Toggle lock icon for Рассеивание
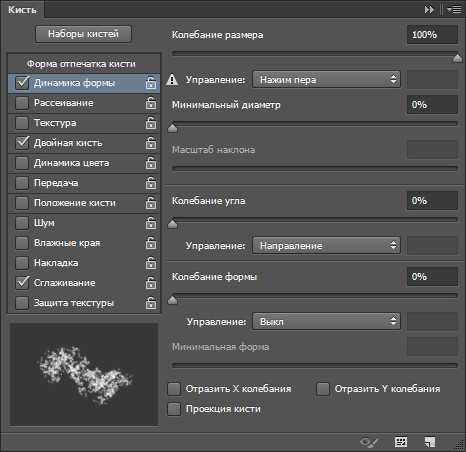 coord(151,103)
